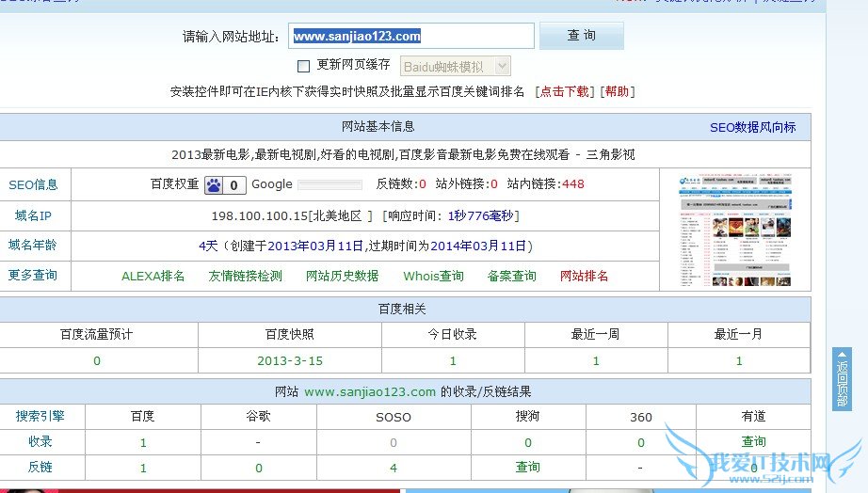Click the 4天 domain age value
Image resolution: width=868 pixels, height=493 pixels.
click(208, 246)
